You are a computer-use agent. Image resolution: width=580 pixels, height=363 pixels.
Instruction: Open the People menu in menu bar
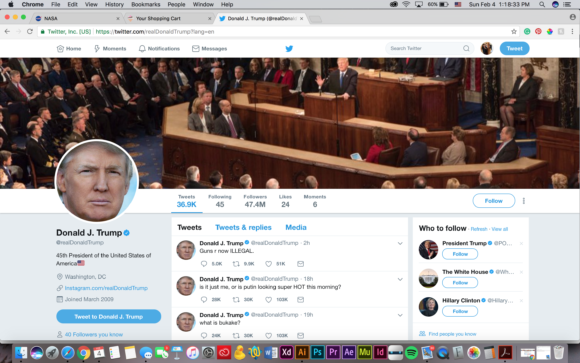tap(176, 4)
